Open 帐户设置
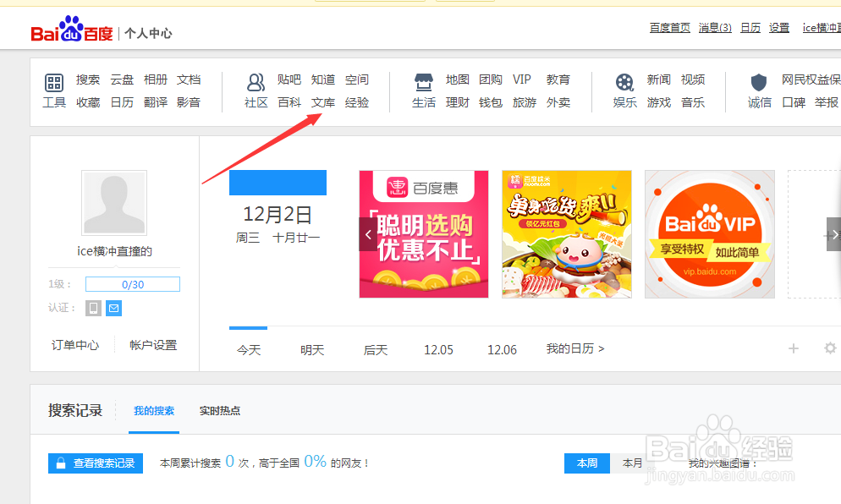This screenshot has height=504, width=841. click(x=153, y=345)
